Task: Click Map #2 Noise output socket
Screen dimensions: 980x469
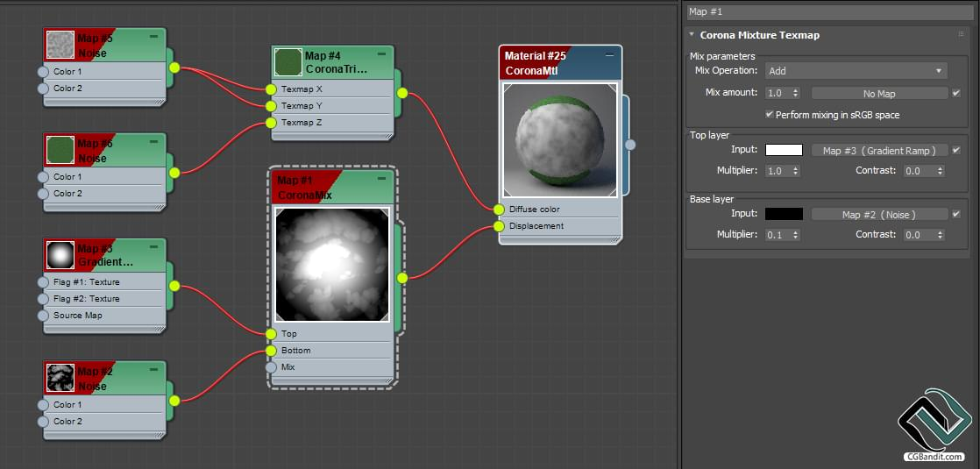Action: tap(174, 401)
